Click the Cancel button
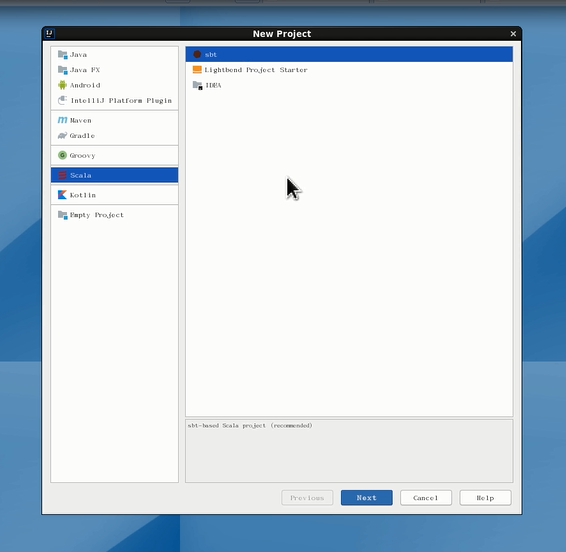 pyautogui.click(x=426, y=498)
